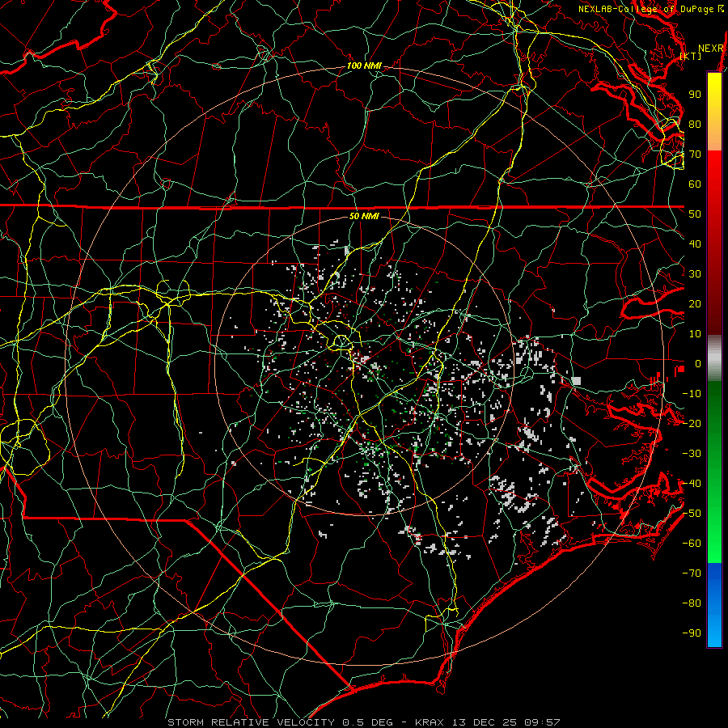Click the 80 kt label on velocity scale
The height and width of the screenshot is (728, 728).
pos(695,125)
